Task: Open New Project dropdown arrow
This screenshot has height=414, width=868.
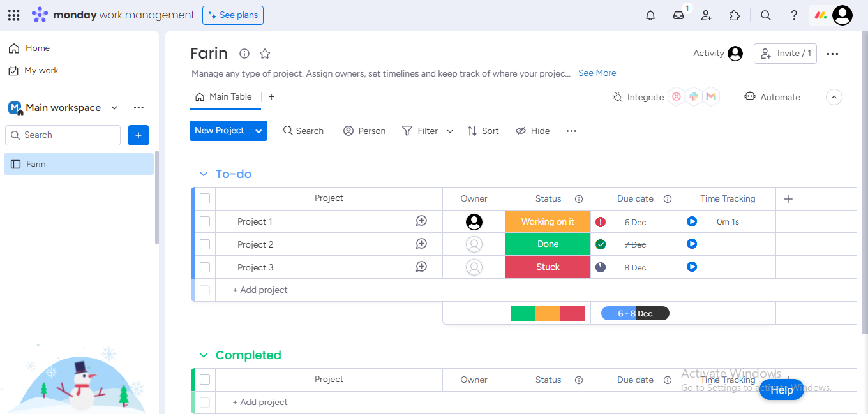Action: click(x=258, y=131)
